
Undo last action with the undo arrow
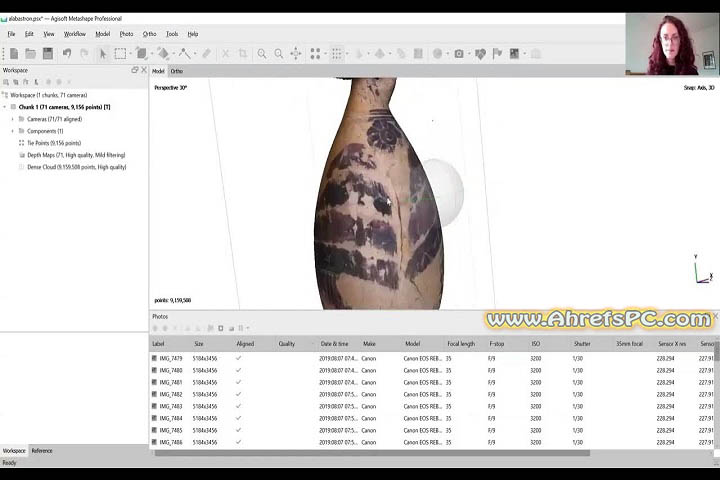point(67,54)
